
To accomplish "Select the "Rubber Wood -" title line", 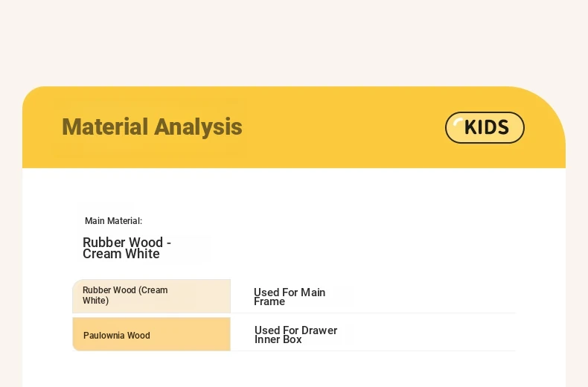I will (127, 243).
